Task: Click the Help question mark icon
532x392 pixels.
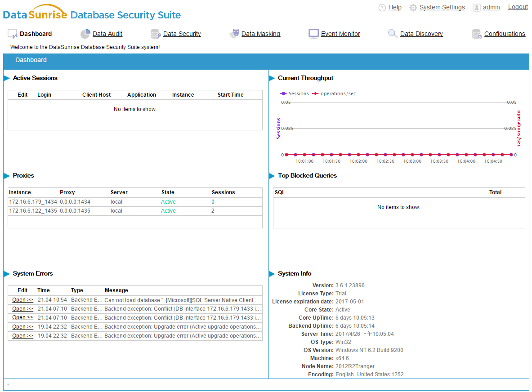Action: click(x=382, y=8)
